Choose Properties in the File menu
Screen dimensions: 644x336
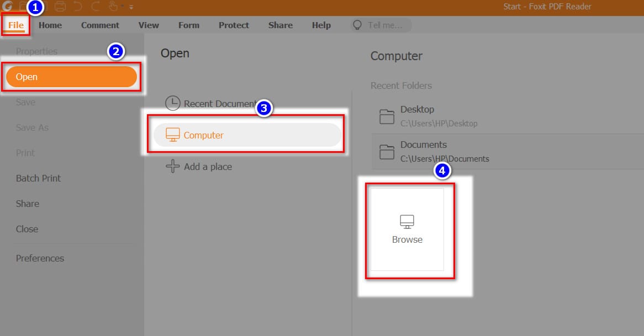coord(36,51)
